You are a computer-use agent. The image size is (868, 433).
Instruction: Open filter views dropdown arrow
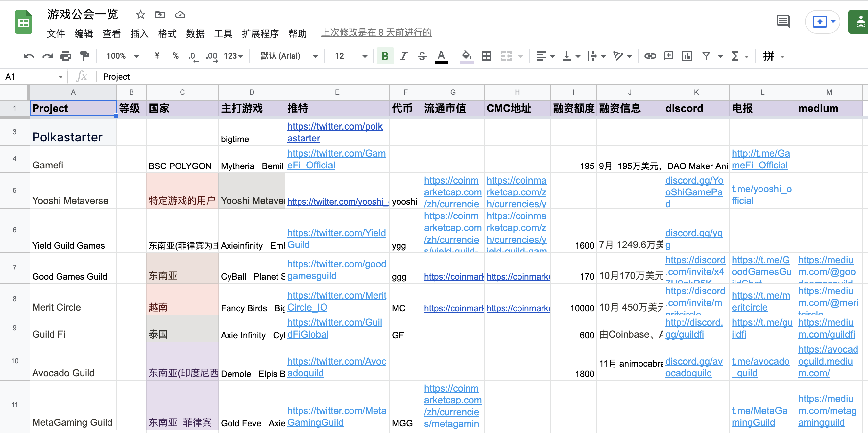click(x=720, y=56)
